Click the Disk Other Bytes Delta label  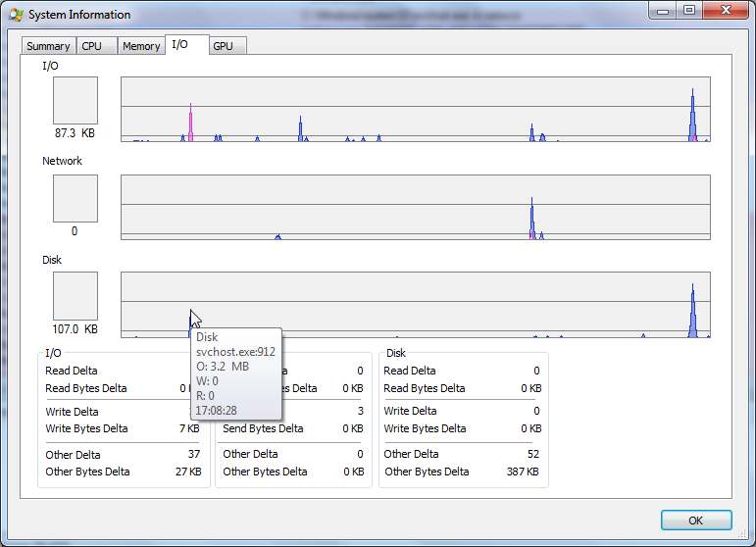pos(427,472)
